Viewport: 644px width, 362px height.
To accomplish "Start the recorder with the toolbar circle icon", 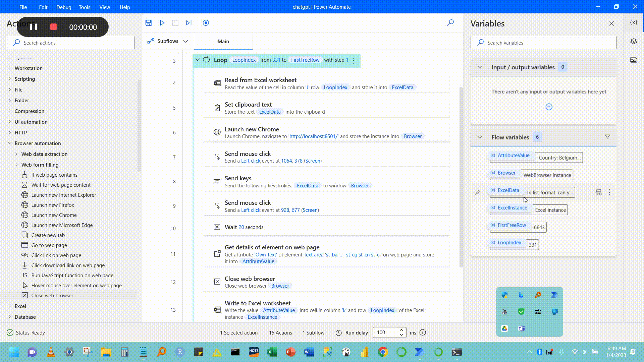I will tap(206, 23).
